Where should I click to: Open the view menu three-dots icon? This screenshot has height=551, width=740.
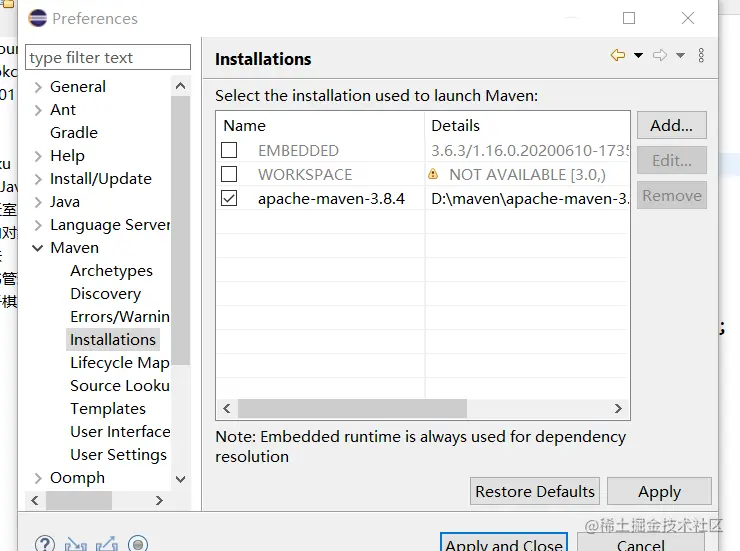point(701,55)
